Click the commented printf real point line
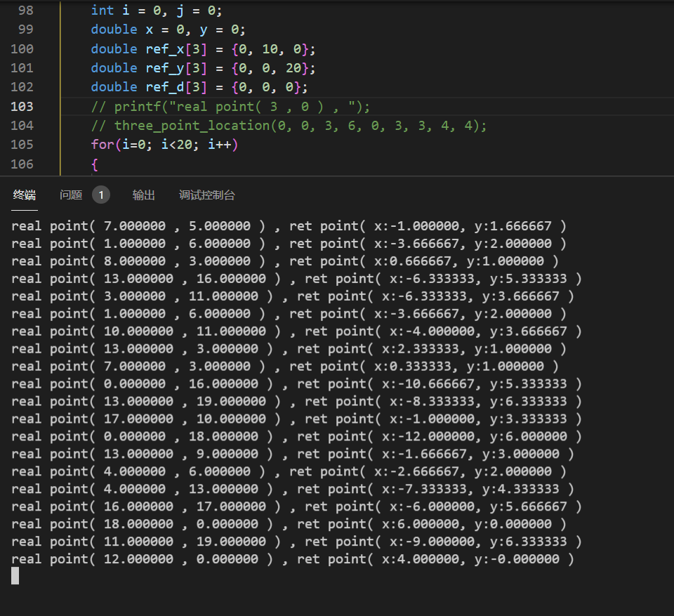Viewport: 674px width, 616px height. coord(230,107)
